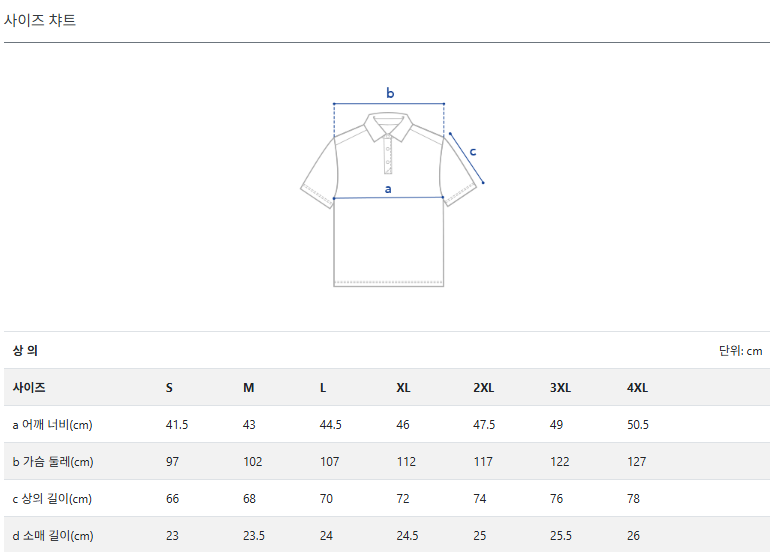Click the 41.5 shoulder width value
Screen dimensions: 770x552
[x=177, y=425]
